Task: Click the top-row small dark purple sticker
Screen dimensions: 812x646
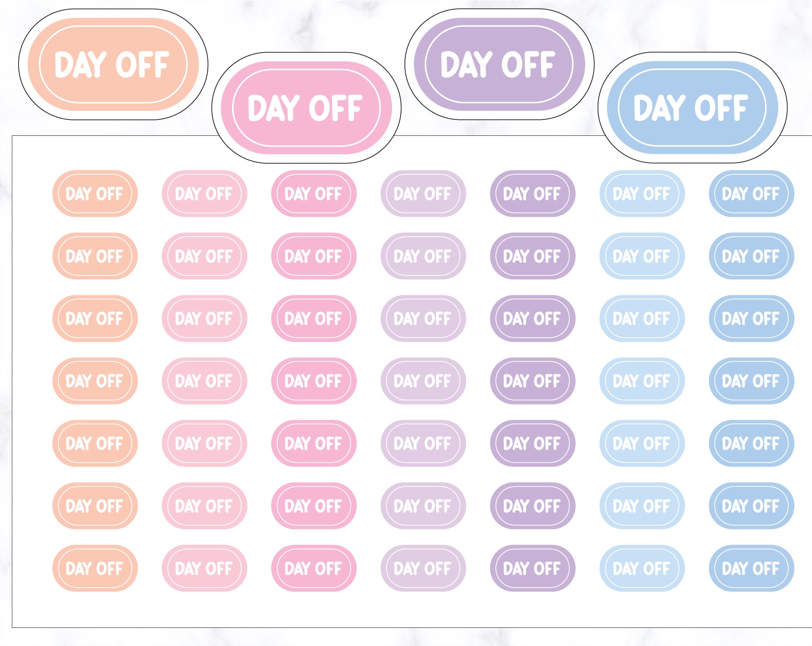Action: click(x=533, y=194)
